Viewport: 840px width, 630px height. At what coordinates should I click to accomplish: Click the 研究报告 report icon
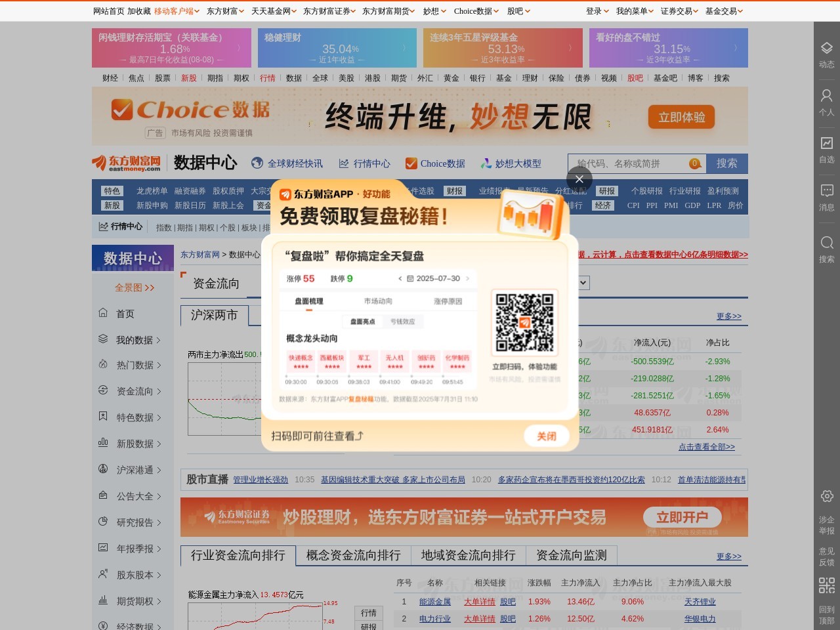coord(103,522)
